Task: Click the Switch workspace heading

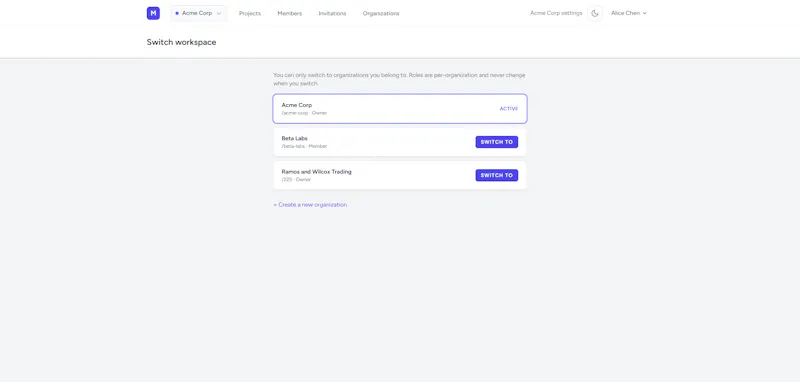Action: click(181, 42)
